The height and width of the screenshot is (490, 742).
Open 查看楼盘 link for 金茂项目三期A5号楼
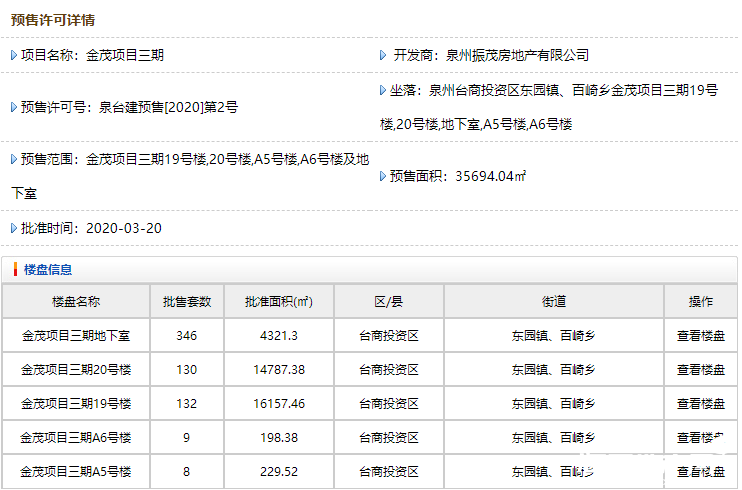point(700,472)
